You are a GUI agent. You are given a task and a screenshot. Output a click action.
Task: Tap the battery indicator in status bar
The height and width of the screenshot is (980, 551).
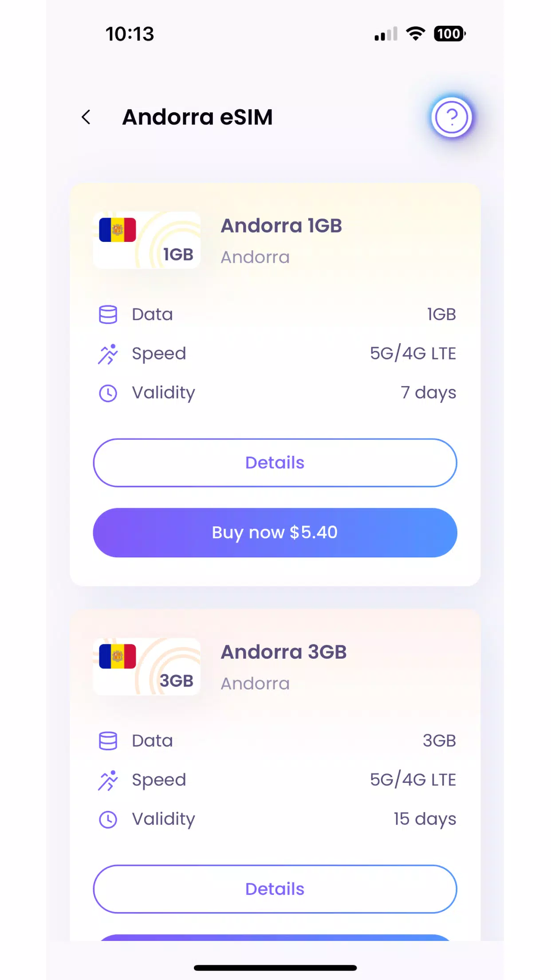point(449,34)
